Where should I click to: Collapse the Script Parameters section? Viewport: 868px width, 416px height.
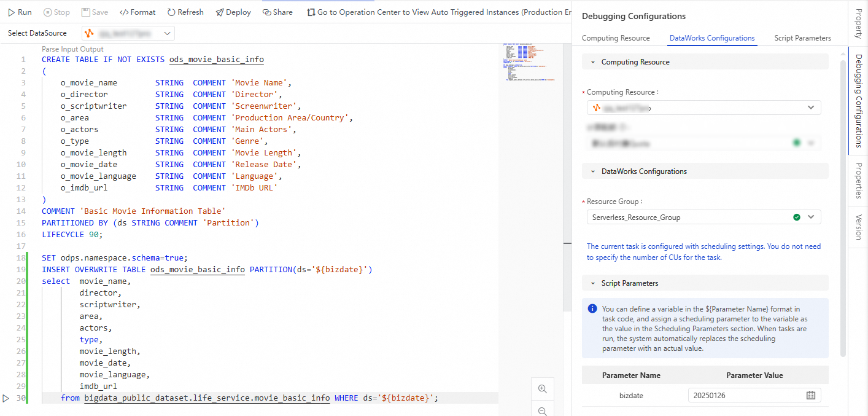(593, 283)
